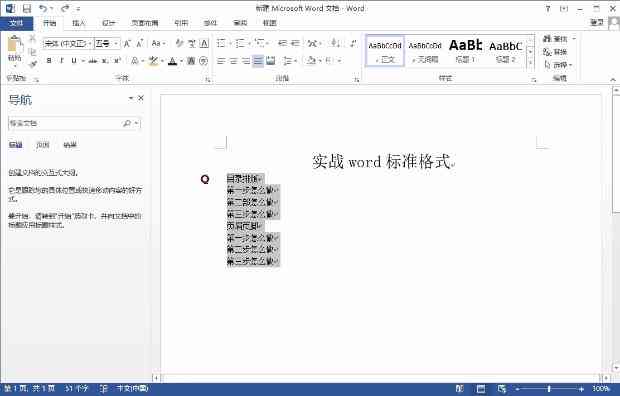Viewport: 620px width, 396px height.
Task: Click the user account avatar icon
Action: pos(614,23)
